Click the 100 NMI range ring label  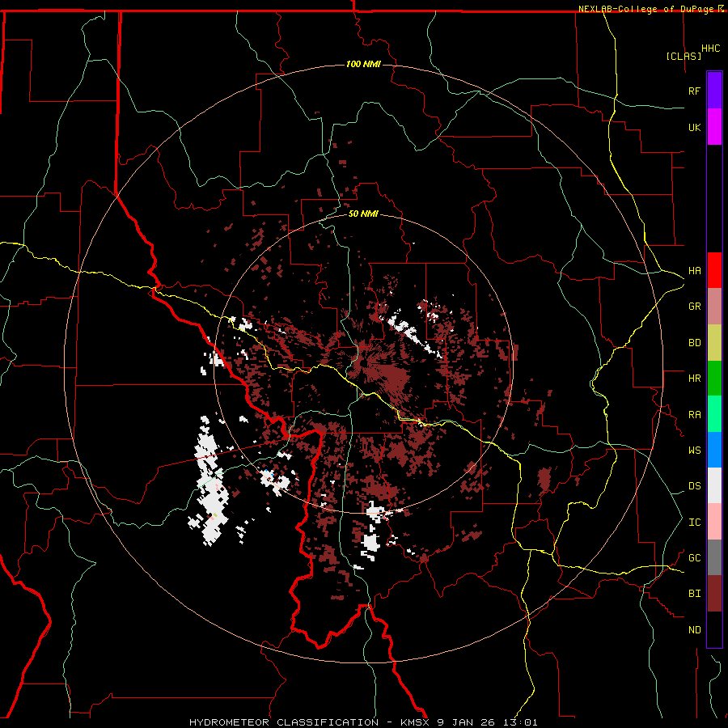click(x=363, y=64)
